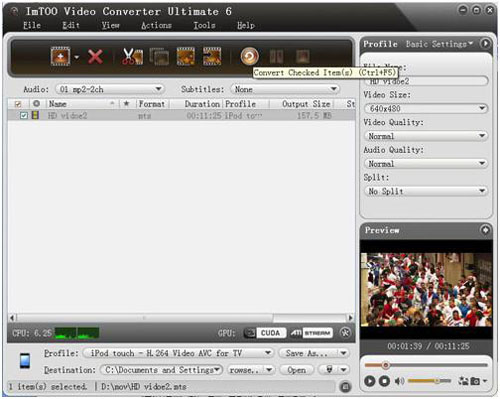Open the Save As arrow menu

[x=343, y=353]
